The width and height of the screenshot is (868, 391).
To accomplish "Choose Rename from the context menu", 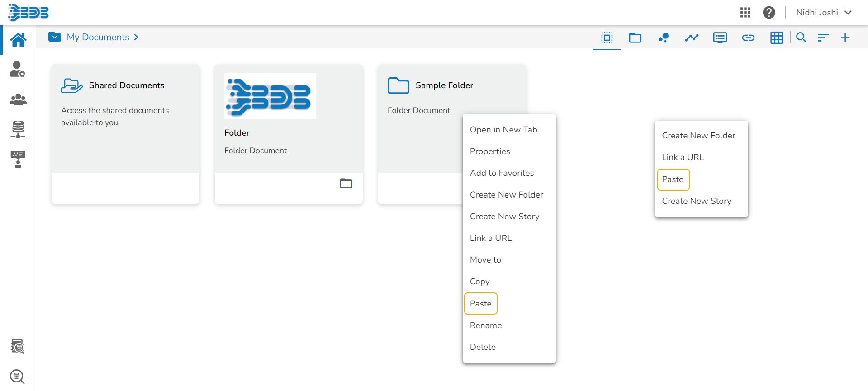I will (x=486, y=325).
